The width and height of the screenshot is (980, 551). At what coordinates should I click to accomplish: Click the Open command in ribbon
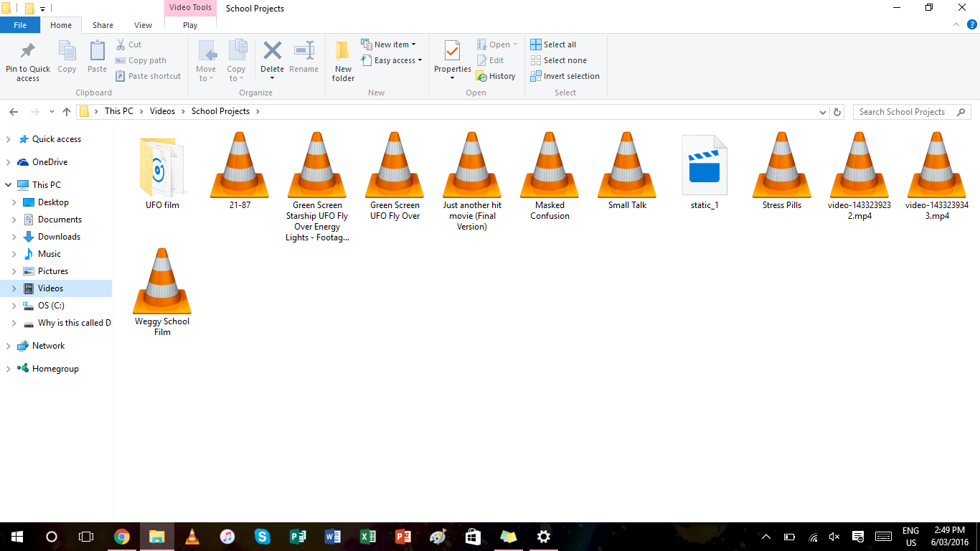pyautogui.click(x=497, y=44)
